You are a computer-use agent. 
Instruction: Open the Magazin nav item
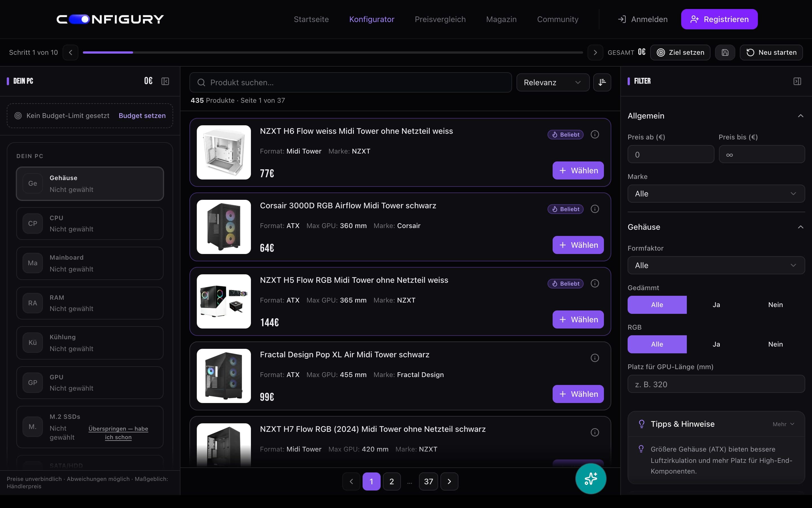click(501, 19)
